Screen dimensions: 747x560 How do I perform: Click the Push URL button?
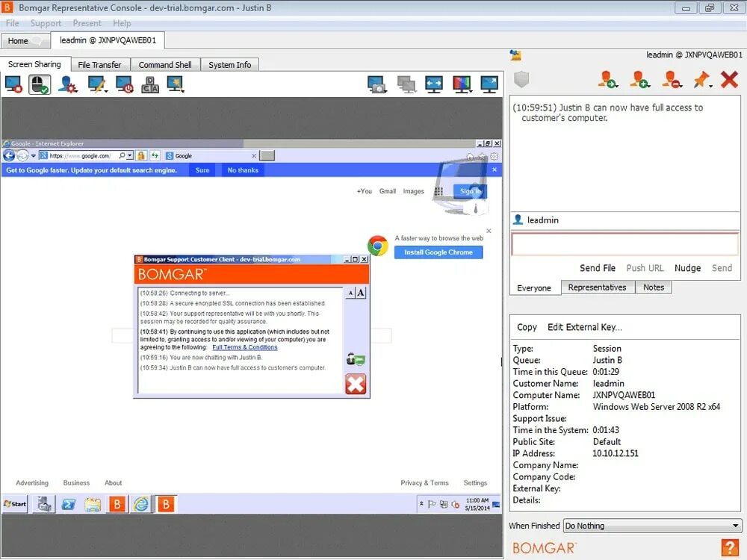645,268
